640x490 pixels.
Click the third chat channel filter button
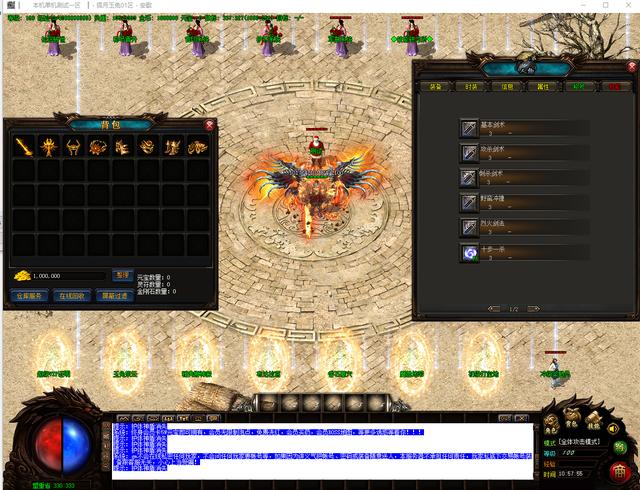153,418
